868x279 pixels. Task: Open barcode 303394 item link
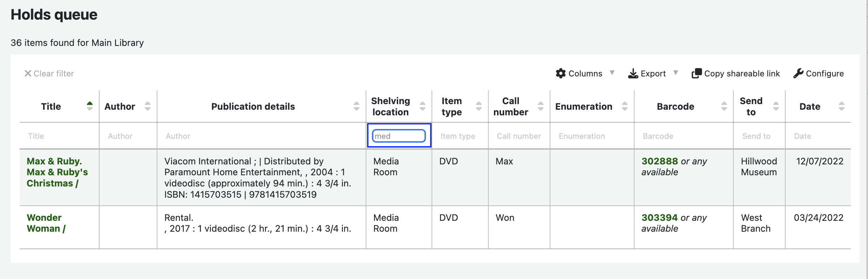(x=659, y=218)
